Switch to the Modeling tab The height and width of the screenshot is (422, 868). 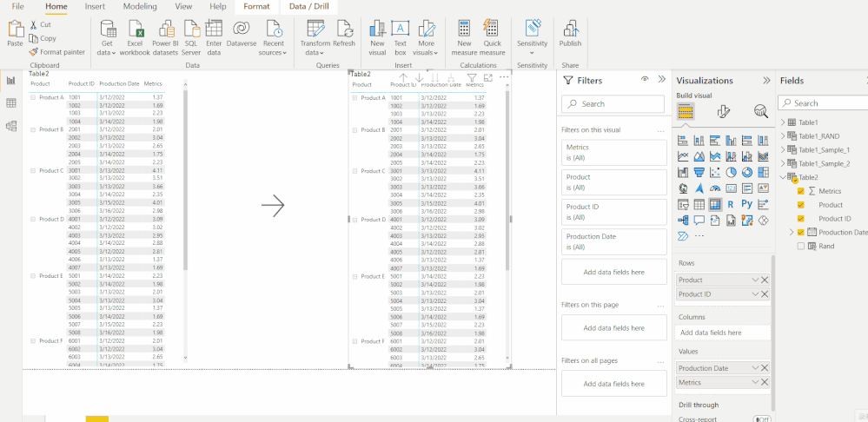tap(140, 7)
